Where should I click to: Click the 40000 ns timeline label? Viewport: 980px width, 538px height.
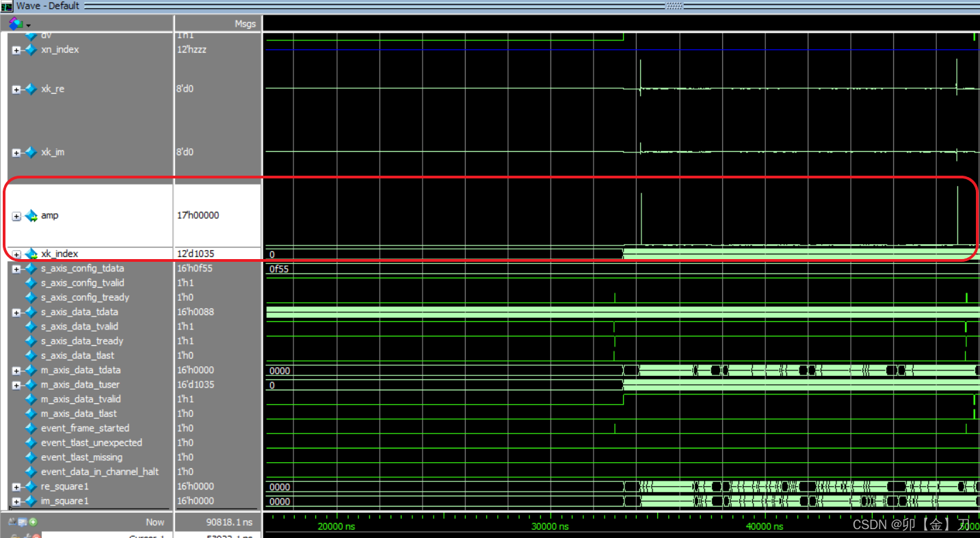[765, 526]
